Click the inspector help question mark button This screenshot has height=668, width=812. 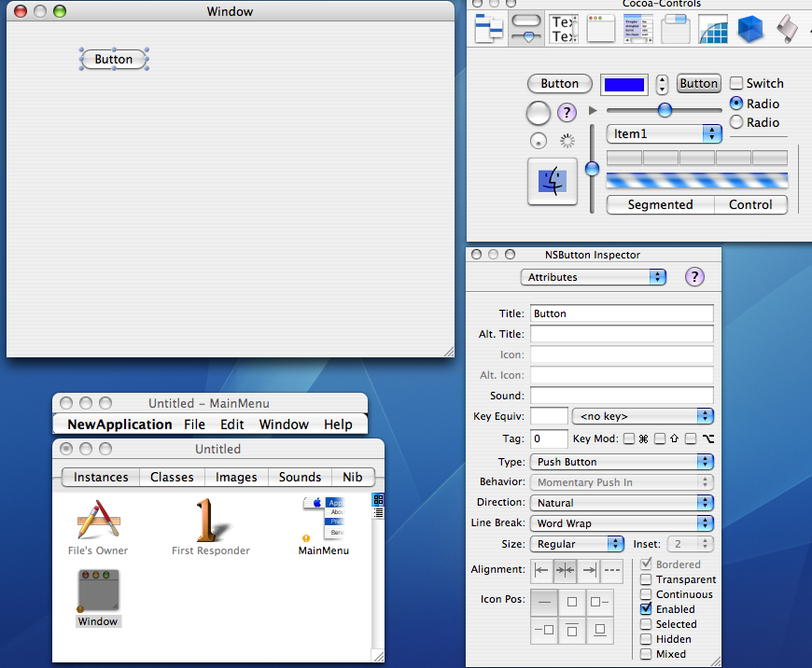point(694,277)
